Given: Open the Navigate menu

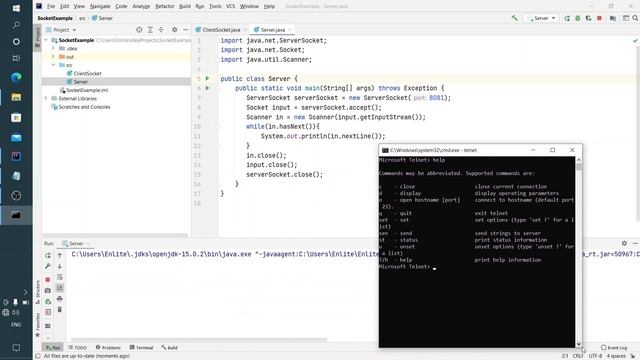Looking at the screenshot, I should [100, 6].
